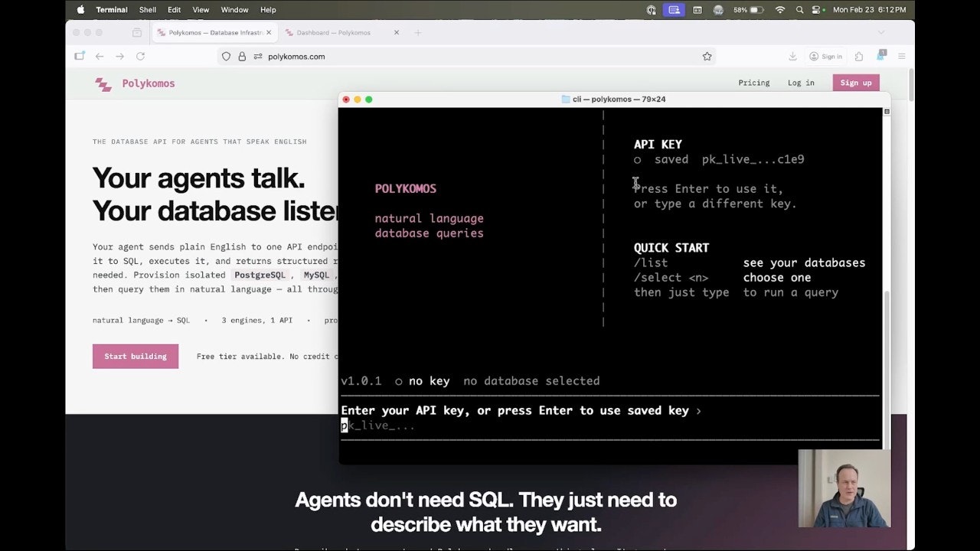Open the Pricing page link

click(x=754, y=83)
